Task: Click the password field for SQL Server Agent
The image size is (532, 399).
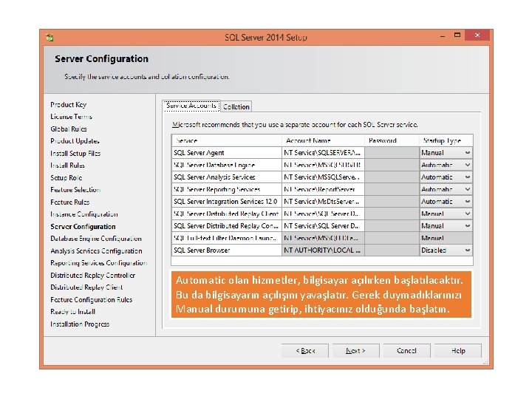Action: 392,153
